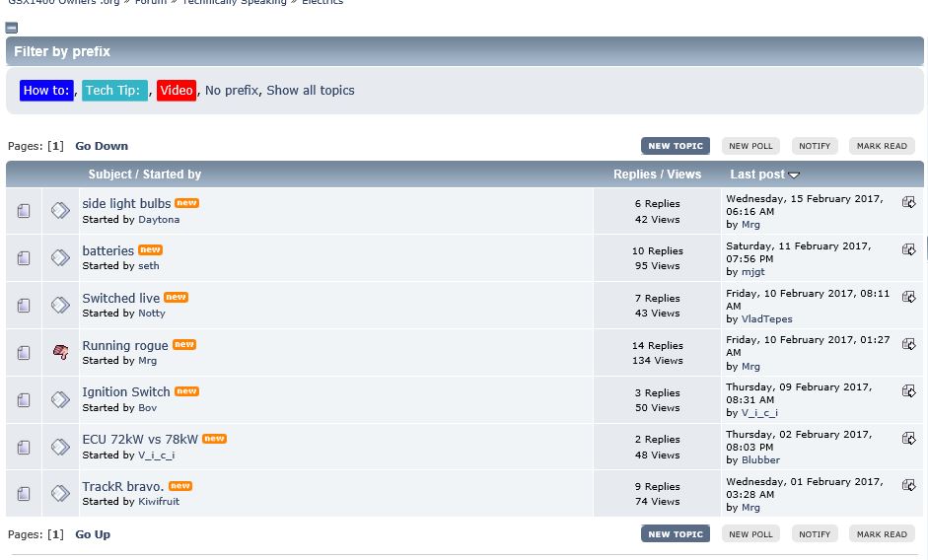The width and height of the screenshot is (928, 560).
Task: Open profile of starter Kiwifruit
Action: pyautogui.click(x=159, y=502)
